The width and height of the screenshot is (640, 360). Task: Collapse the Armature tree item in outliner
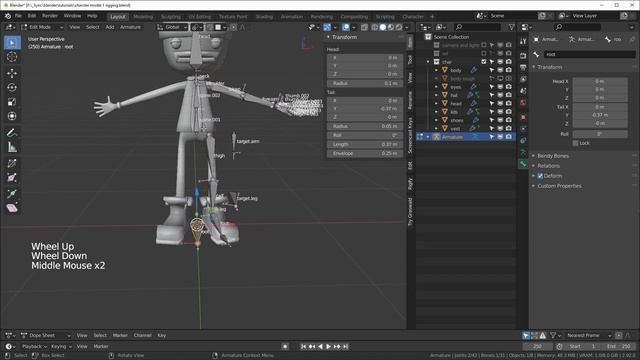[x=428, y=137]
